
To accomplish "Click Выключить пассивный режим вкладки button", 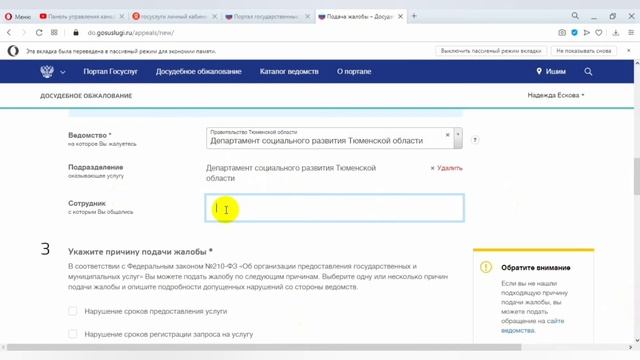I will coord(491,51).
